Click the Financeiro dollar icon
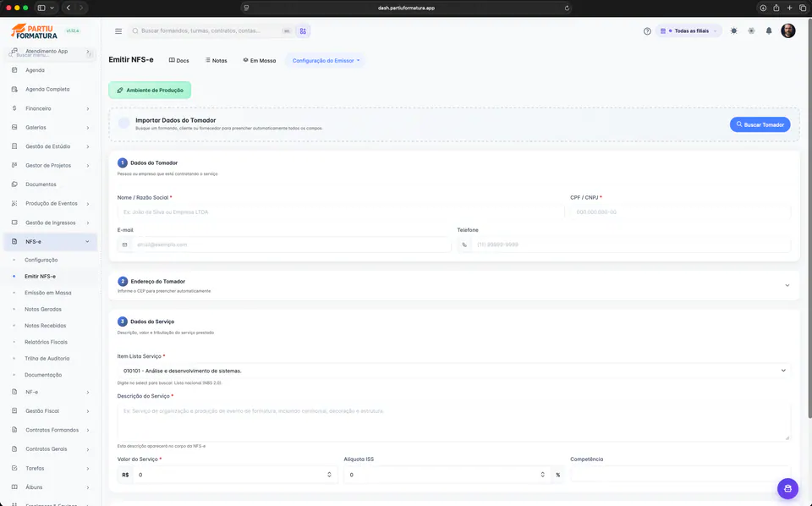812x506 pixels. click(x=14, y=108)
